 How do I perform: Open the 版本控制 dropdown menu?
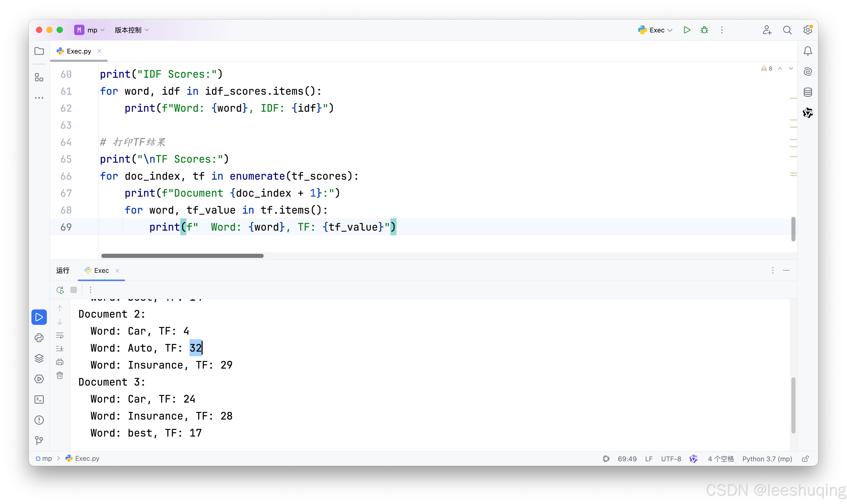[132, 30]
